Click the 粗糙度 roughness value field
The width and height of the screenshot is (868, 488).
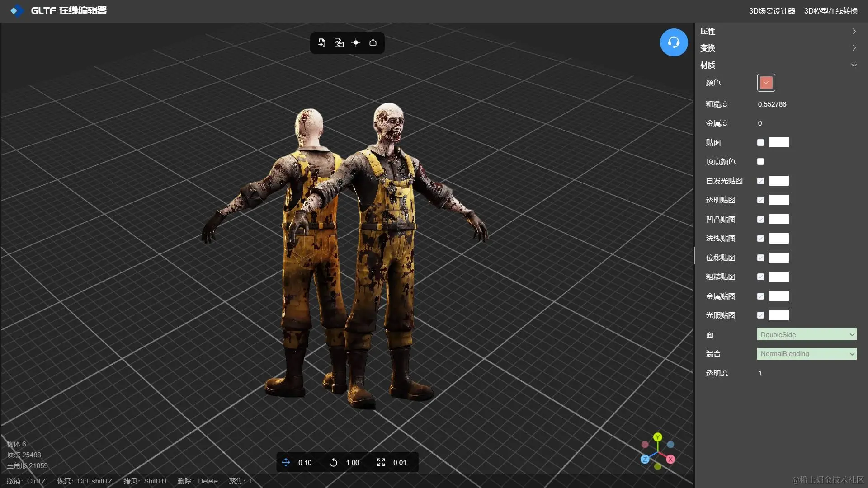(772, 104)
